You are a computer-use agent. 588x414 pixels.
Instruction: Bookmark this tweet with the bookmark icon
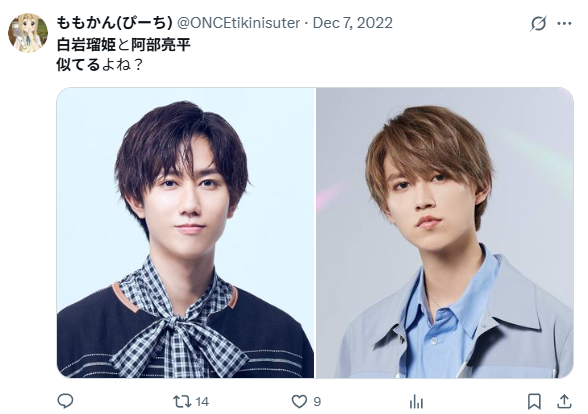(534, 402)
